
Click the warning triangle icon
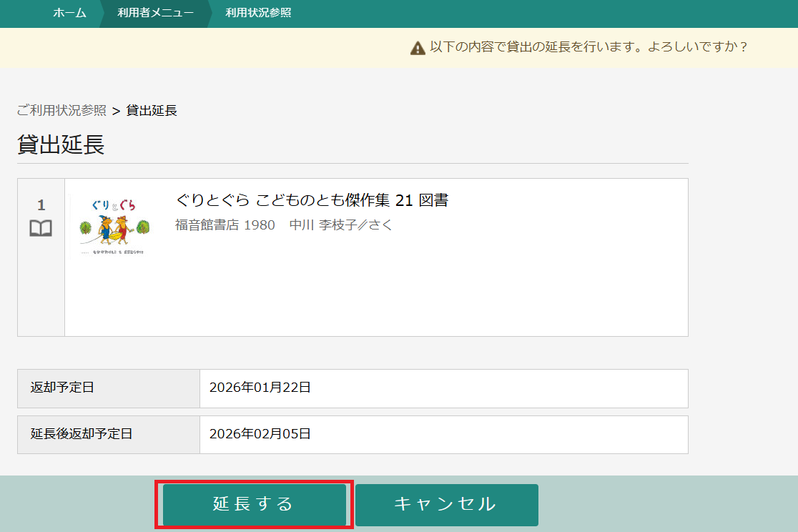click(x=418, y=48)
